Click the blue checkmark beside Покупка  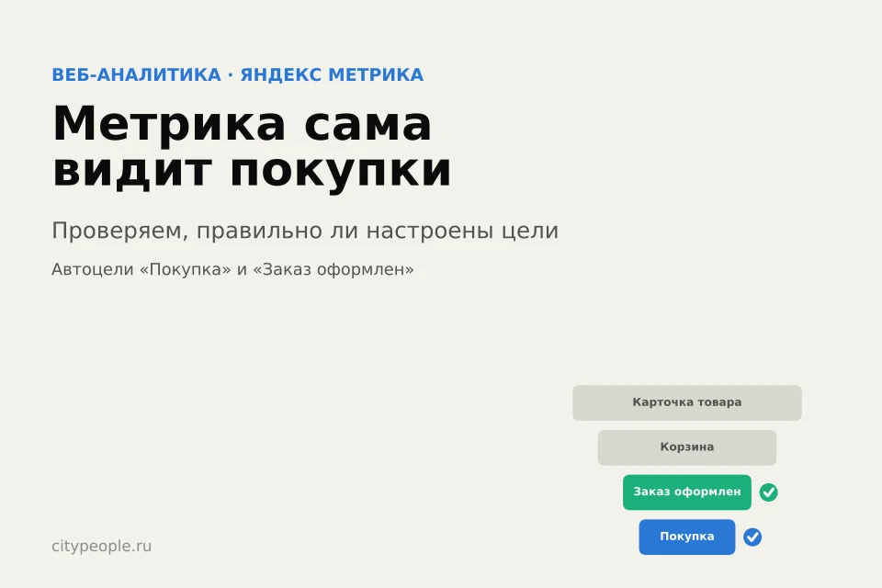pos(752,537)
